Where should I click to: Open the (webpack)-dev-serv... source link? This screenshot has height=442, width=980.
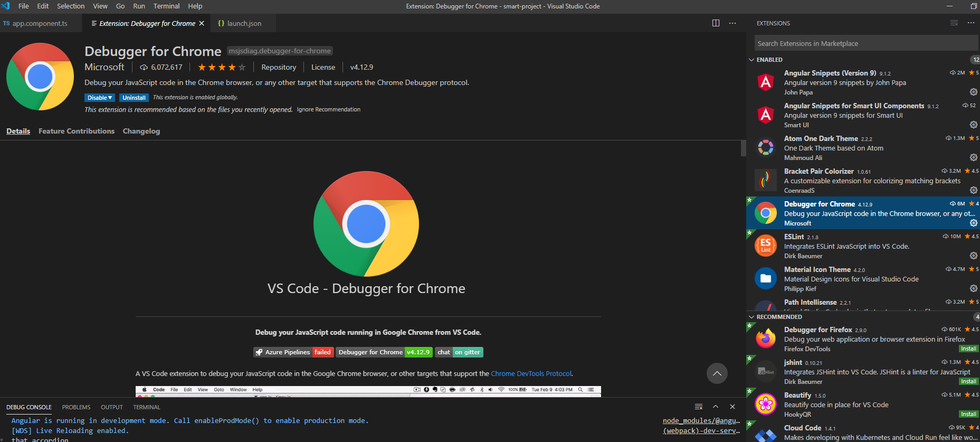[x=701, y=430]
